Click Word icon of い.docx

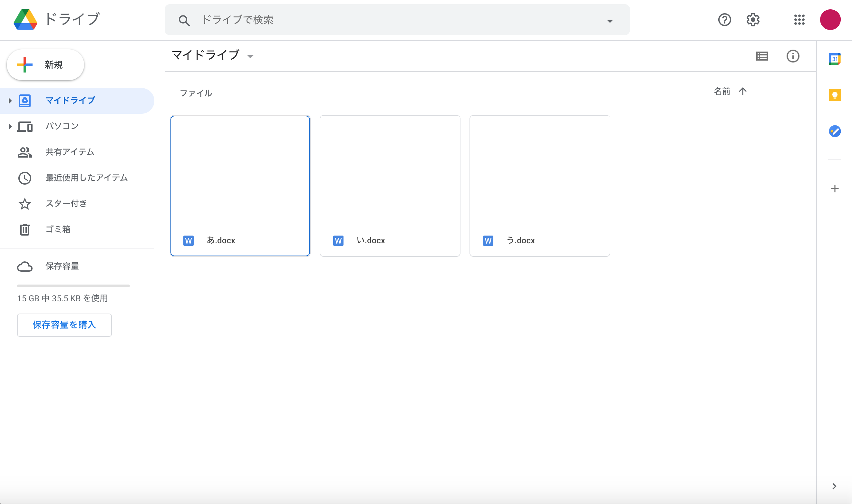tap(338, 241)
